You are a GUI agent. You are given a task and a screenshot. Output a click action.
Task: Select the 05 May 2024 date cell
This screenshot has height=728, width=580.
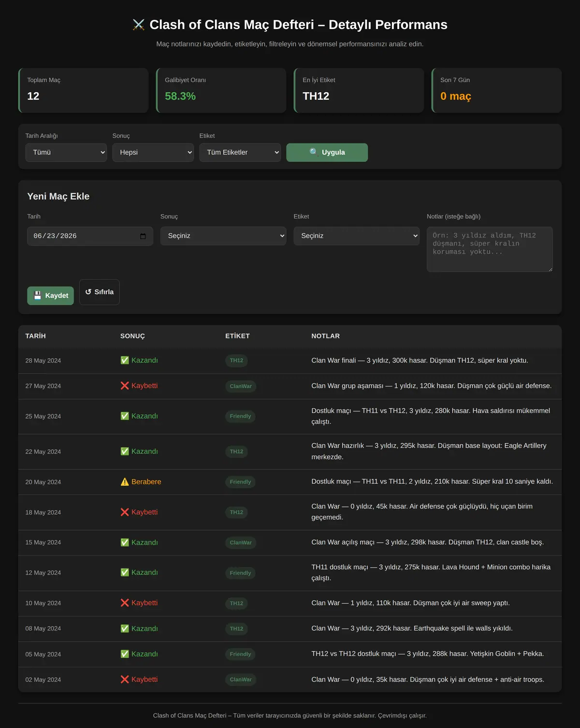click(43, 654)
